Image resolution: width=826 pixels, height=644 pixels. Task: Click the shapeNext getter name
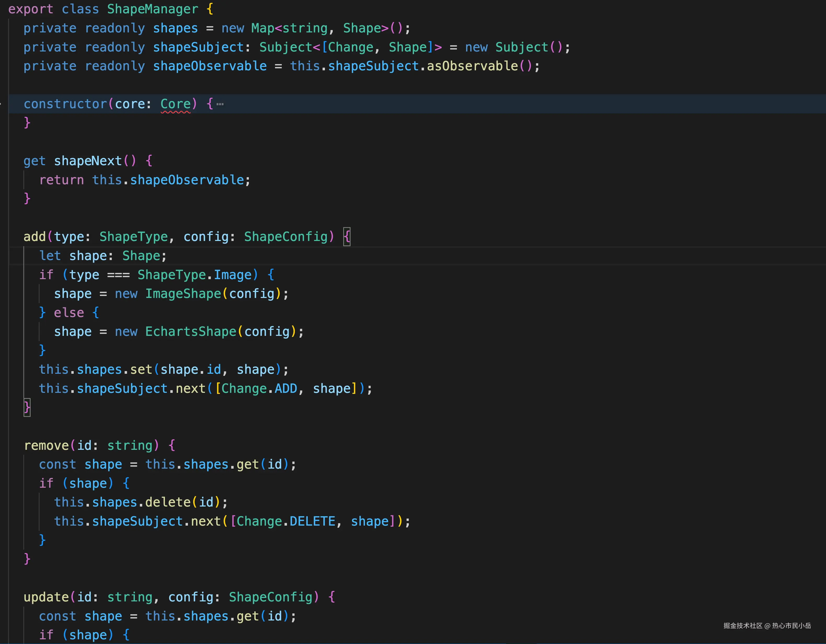pos(88,161)
